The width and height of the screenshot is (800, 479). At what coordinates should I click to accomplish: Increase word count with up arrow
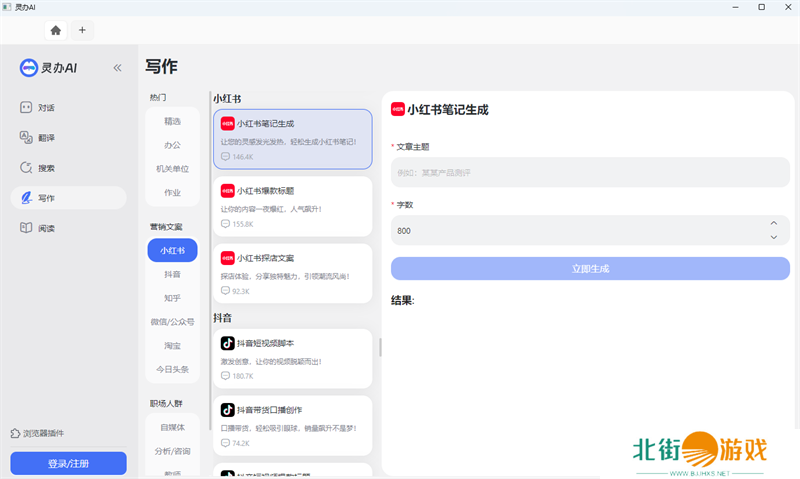pyautogui.click(x=773, y=223)
